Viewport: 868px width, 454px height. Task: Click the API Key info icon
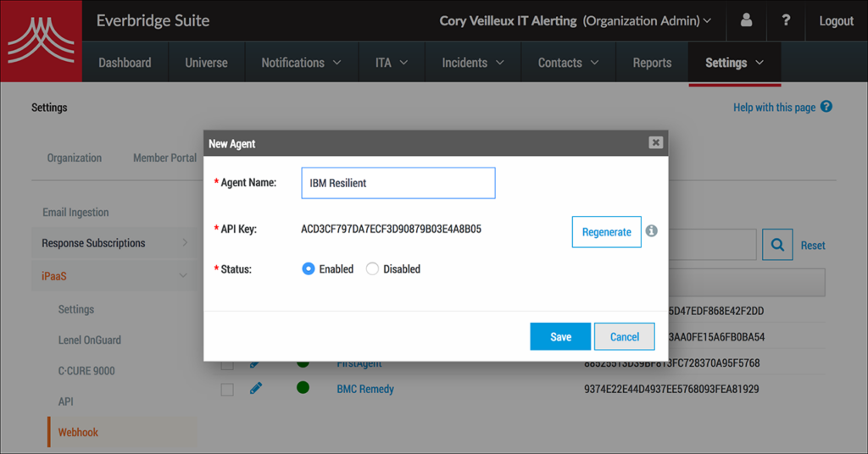tap(652, 231)
